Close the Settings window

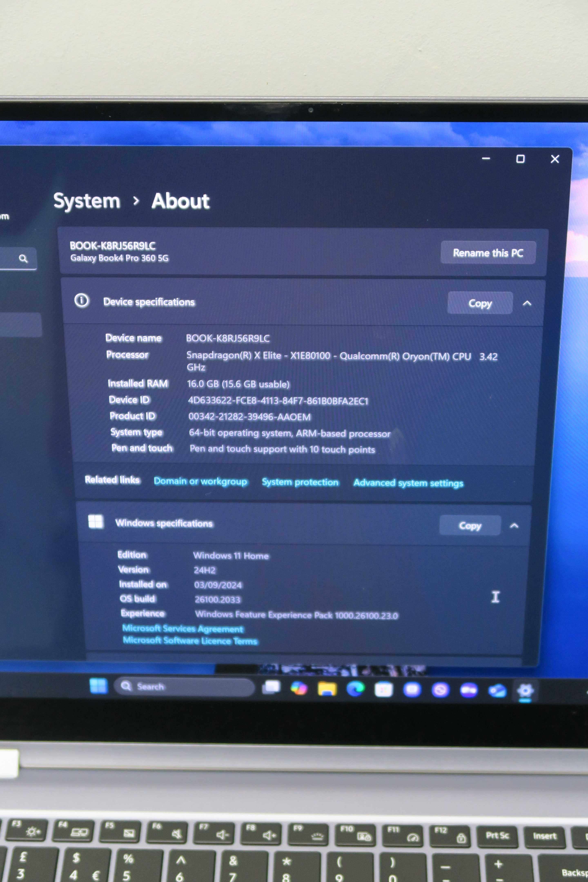point(555,159)
